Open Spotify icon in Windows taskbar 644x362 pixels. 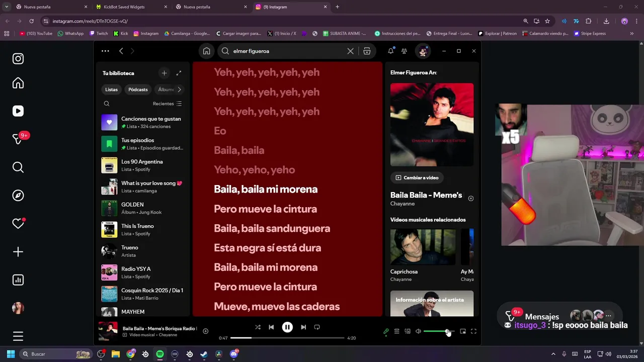pos(160,354)
